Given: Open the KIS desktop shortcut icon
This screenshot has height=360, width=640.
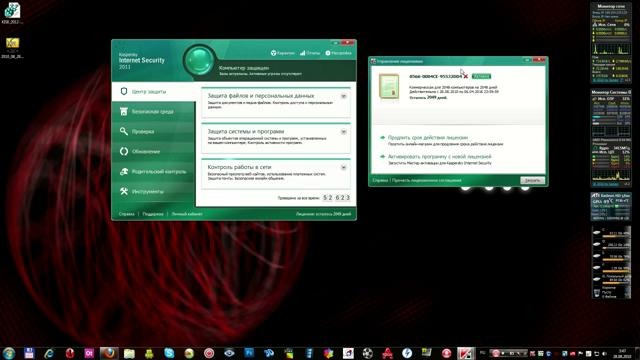Looking at the screenshot, I should (x=12, y=13).
